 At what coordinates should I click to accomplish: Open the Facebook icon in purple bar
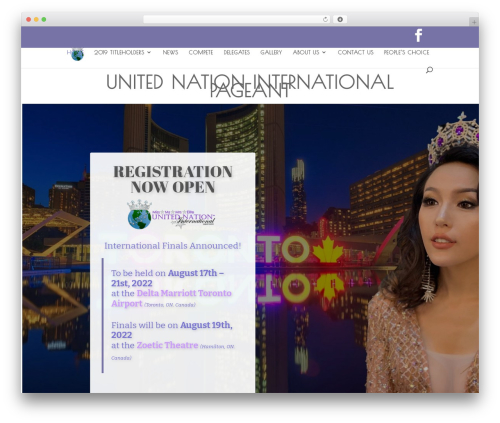click(x=418, y=35)
